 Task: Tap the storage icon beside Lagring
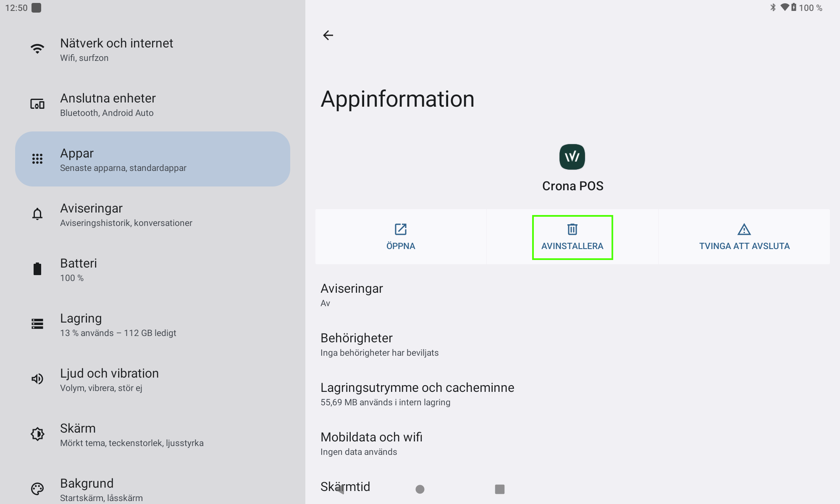point(37,324)
